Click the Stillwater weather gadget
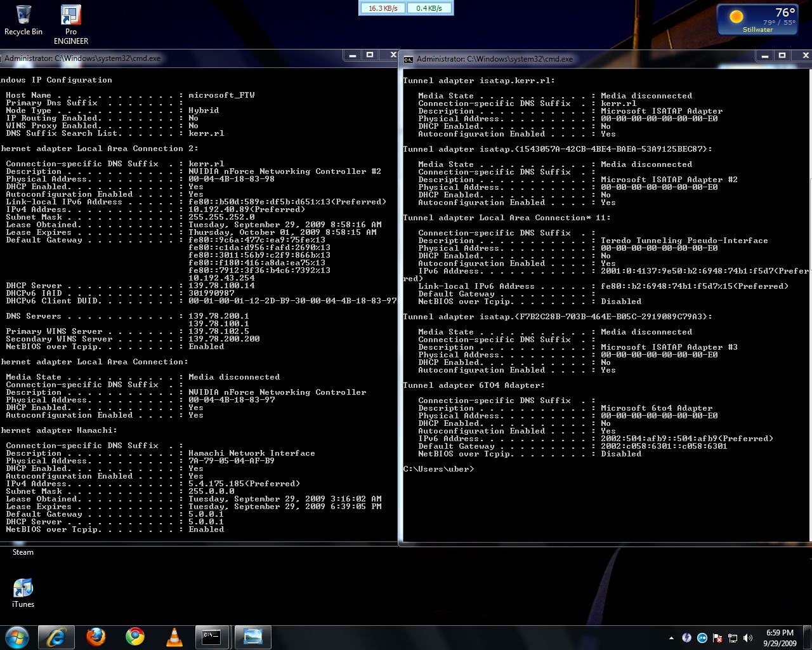 coord(758,20)
